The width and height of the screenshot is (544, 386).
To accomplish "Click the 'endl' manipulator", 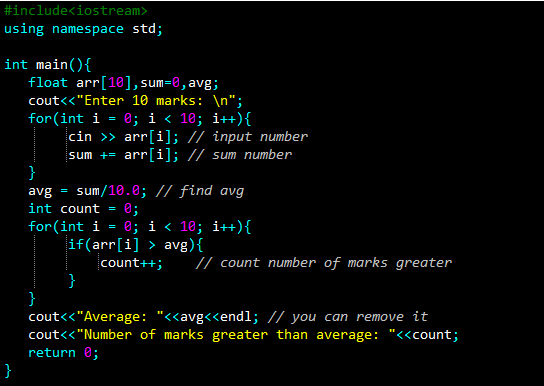I will [236, 317].
